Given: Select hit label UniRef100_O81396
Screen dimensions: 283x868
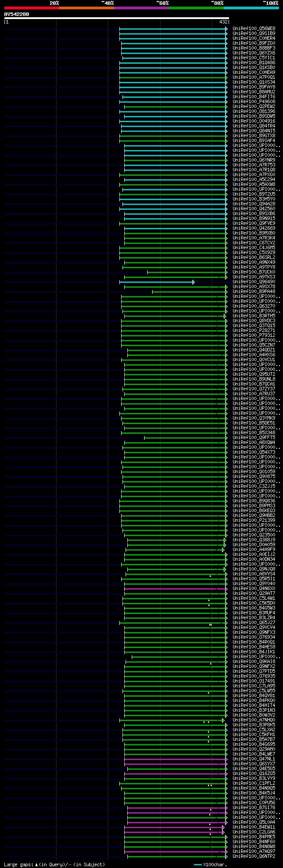Looking at the screenshot, I should 254,112.
